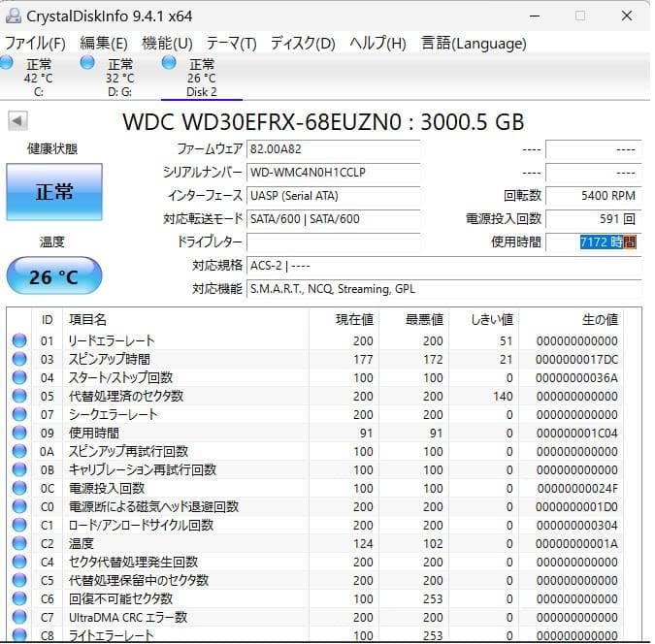Click status orb of row 01 リードエラーレート
Viewport: 655px width, 644px height.
pyautogui.click(x=19, y=340)
